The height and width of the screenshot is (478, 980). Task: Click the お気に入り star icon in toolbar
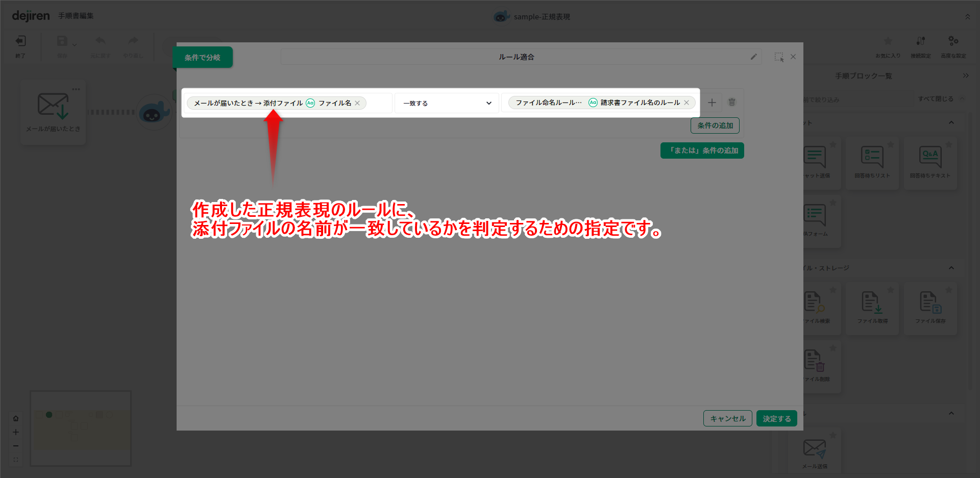tap(888, 41)
